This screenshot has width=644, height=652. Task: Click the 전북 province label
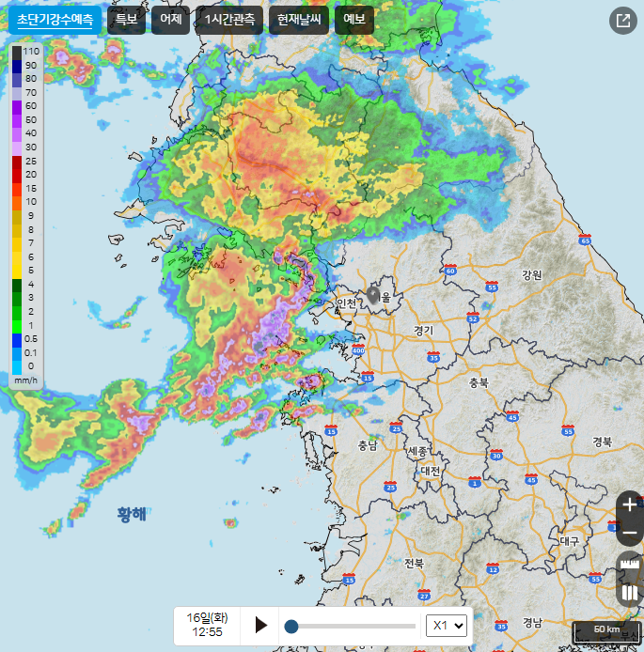pyautogui.click(x=415, y=564)
